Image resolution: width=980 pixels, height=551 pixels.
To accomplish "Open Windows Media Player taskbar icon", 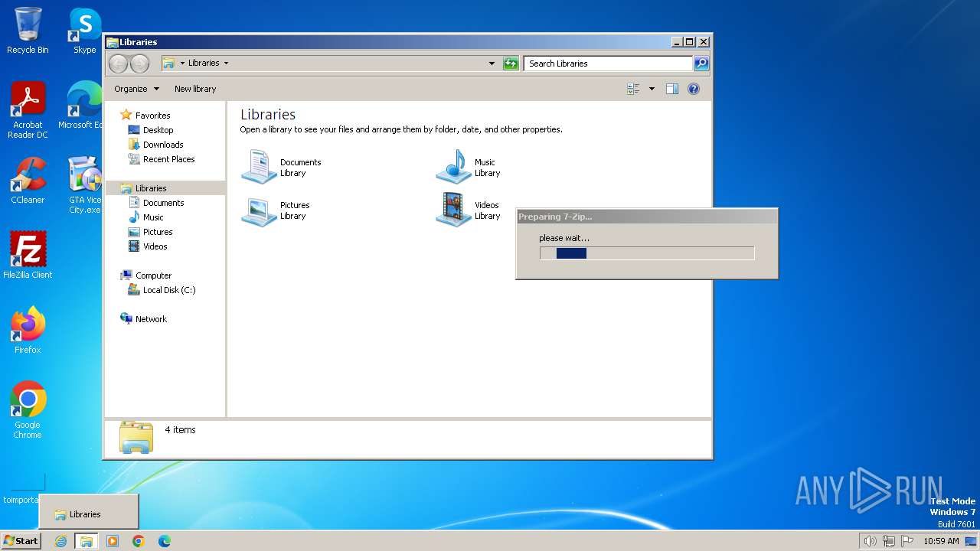I will pyautogui.click(x=113, y=541).
